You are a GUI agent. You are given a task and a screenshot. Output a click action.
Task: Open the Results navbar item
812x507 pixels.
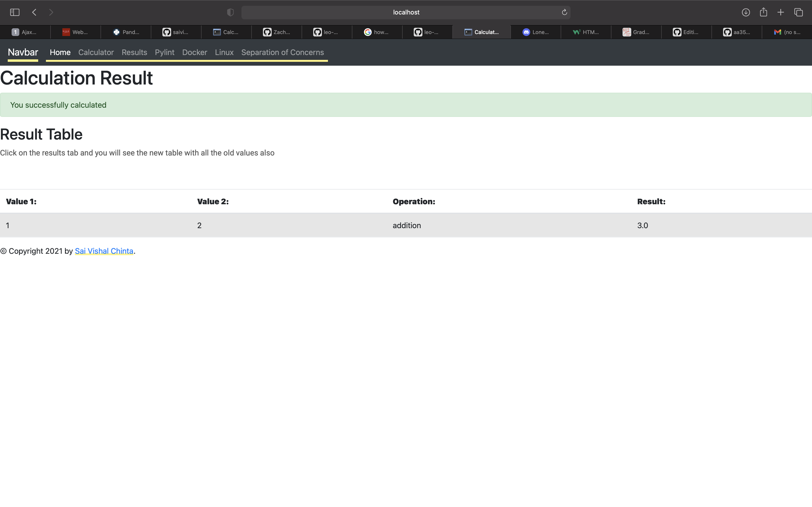pos(134,52)
